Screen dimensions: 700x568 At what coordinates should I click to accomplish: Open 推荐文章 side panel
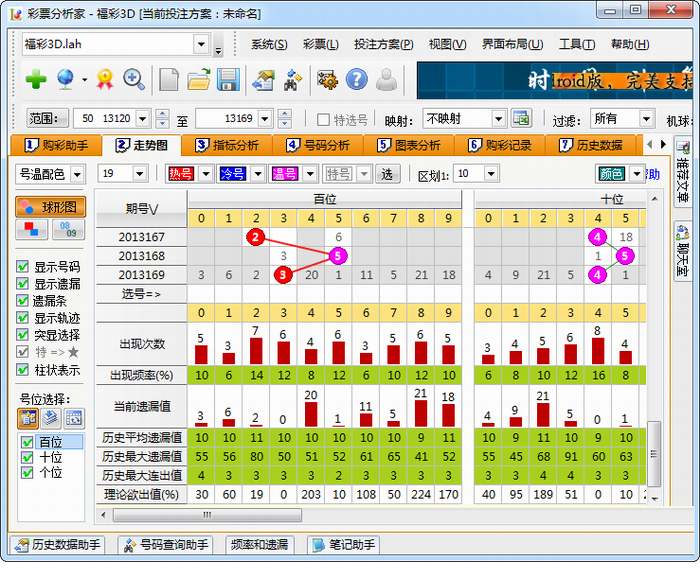click(683, 172)
